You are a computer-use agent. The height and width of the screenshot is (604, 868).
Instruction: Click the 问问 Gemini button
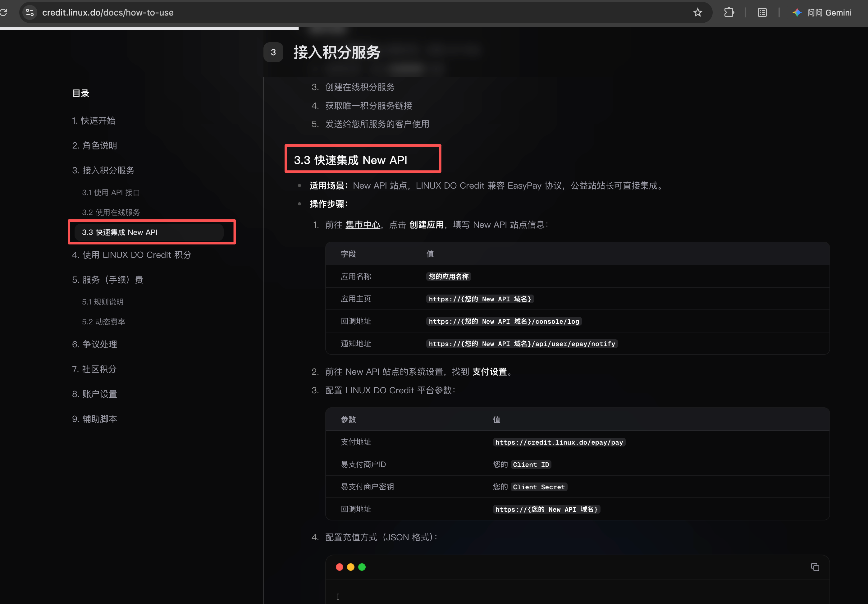(x=822, y=12)
